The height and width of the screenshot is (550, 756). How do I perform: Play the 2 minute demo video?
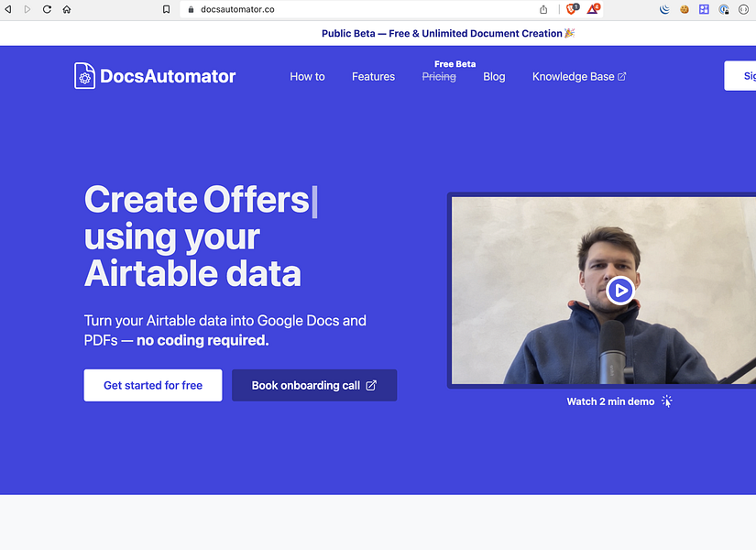[x=619, y=291]
